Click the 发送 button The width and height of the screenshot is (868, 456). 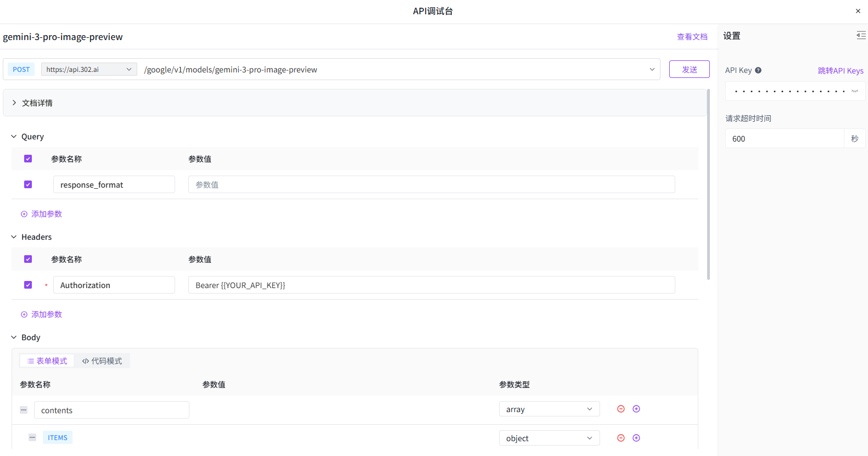(x=689, y=69)
